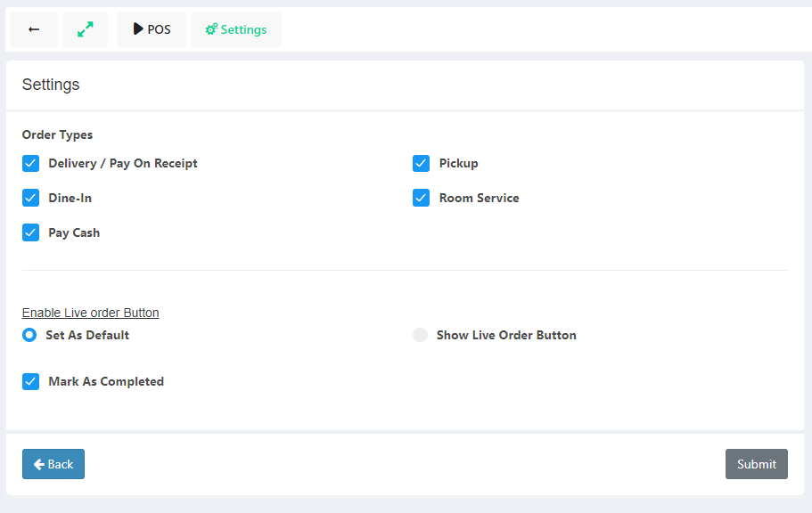Viewport: 812px width, 513px height.
Task: Toggle the Pickup order type checkbox
Action: coord(422,164)
